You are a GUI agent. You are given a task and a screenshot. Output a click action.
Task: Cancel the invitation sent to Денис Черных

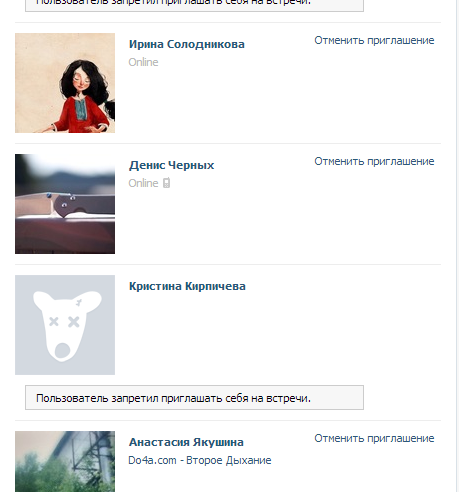tap(374, 161)
